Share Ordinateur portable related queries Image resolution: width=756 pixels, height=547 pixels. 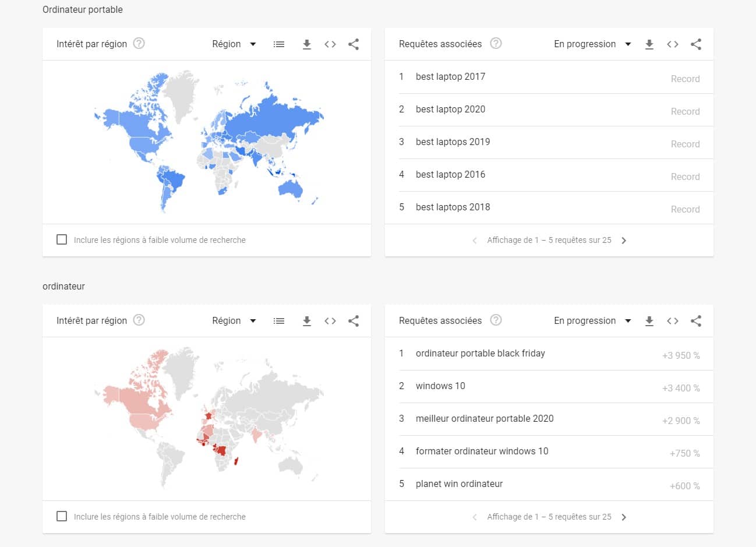pyautogui.click(x=696, y=44)
